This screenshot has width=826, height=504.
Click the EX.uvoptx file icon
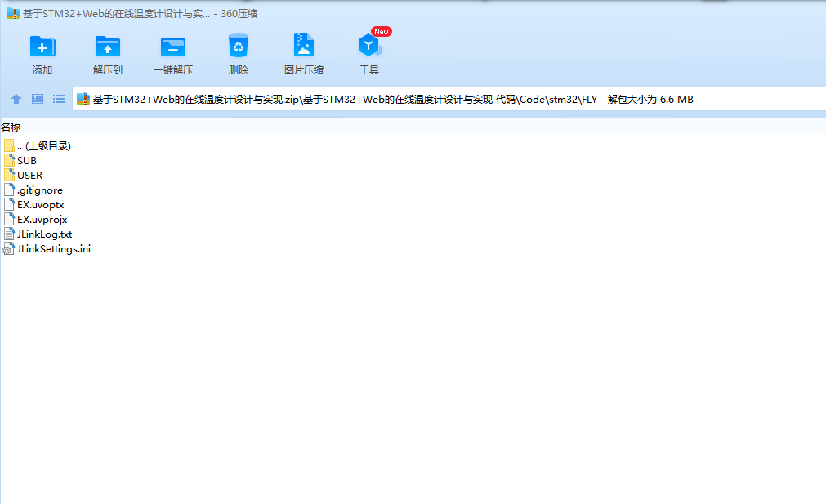coord(9,204)
